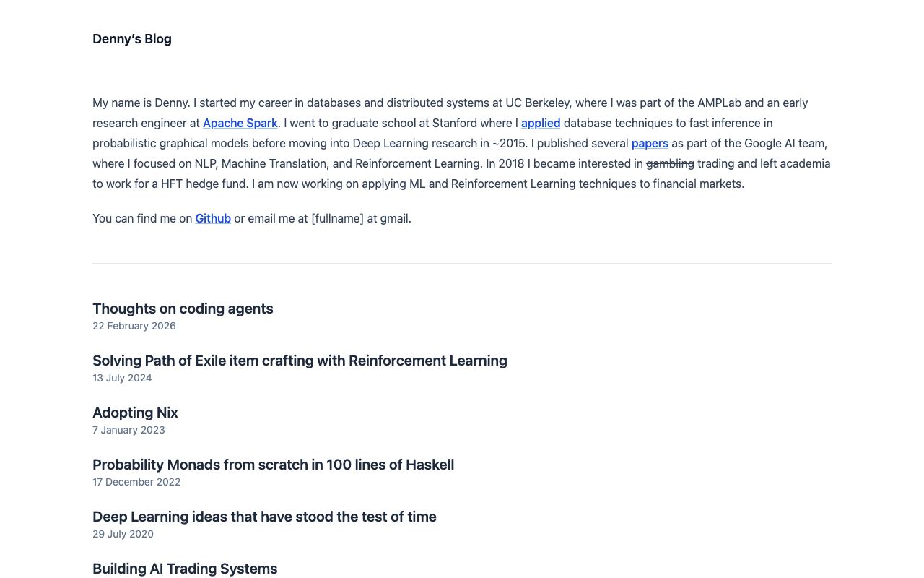The image size is (924, 578).
Task: Open 'Building AI Trading Systems' post
Action: tap(185, 569)
